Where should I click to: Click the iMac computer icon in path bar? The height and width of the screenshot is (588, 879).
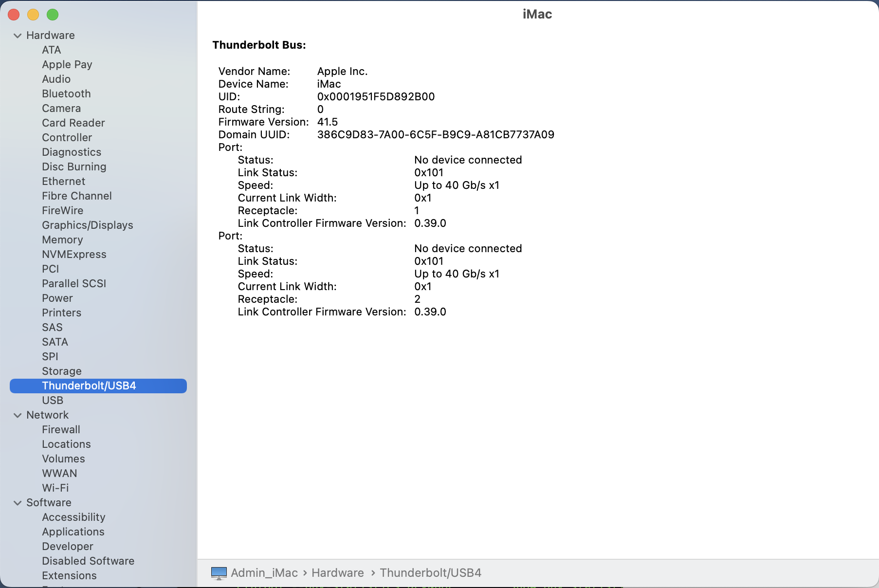pos(219,573)
